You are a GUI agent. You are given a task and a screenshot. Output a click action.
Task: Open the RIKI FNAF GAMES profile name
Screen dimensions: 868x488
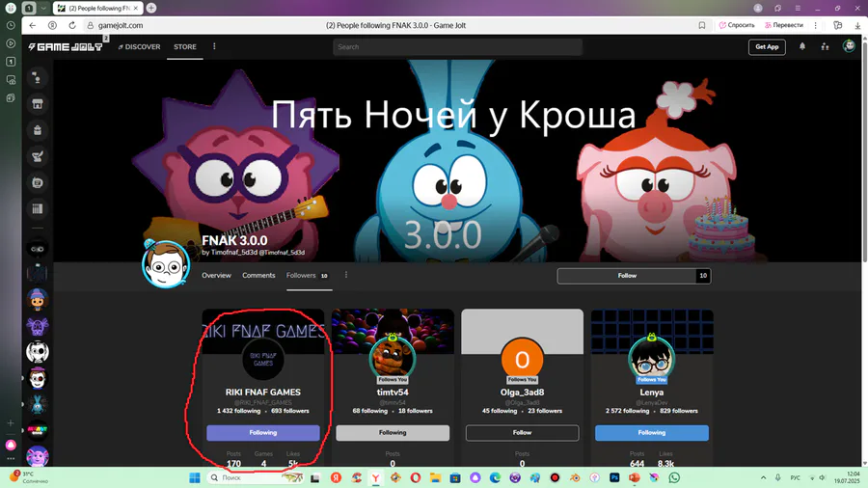click(x=263, y=393)
